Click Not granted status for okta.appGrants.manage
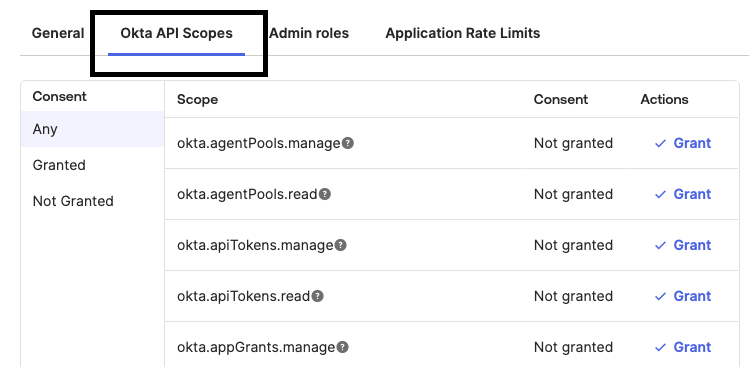Screen dimensions: 749x367 tap(573, 347)
